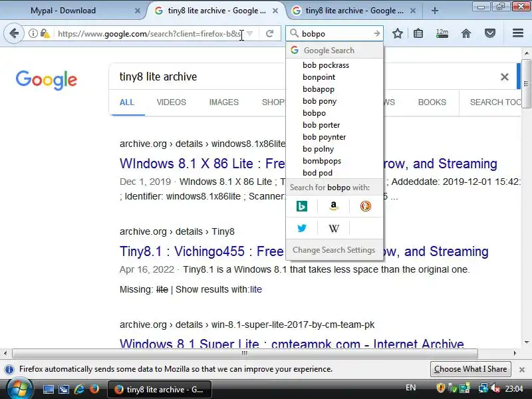Show results with lite link

pos(256,289)
